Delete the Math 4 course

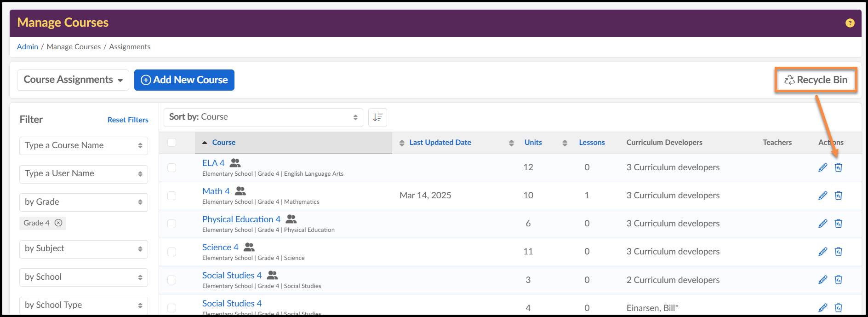coord(838,196)
